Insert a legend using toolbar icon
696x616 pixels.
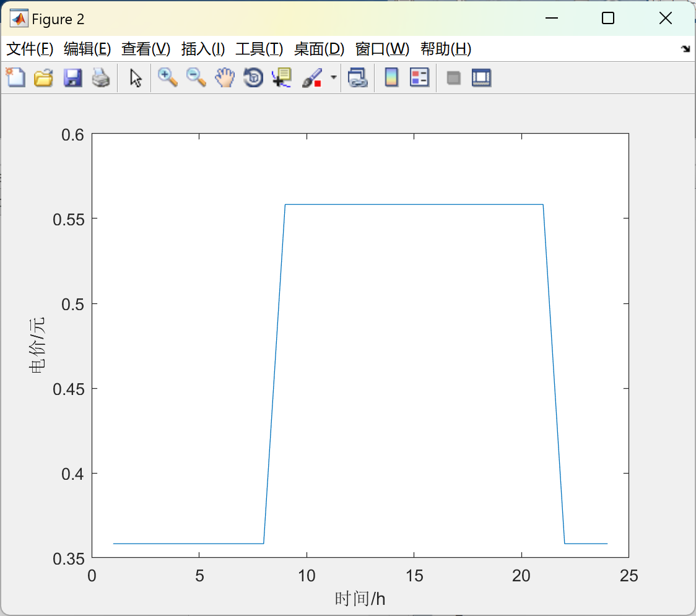[419, 77]
